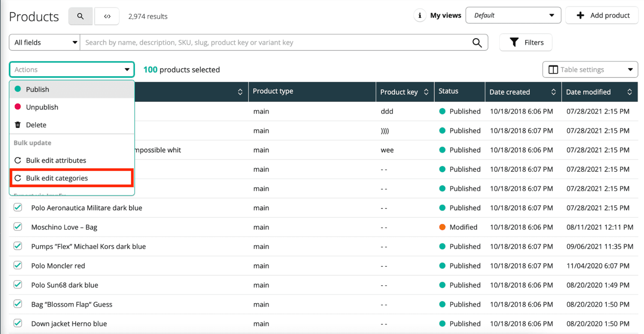Sort by clicking the Date created column arrows
This screenshot has height=334, width=644.
pyautogui.click(x=554, y=92)
